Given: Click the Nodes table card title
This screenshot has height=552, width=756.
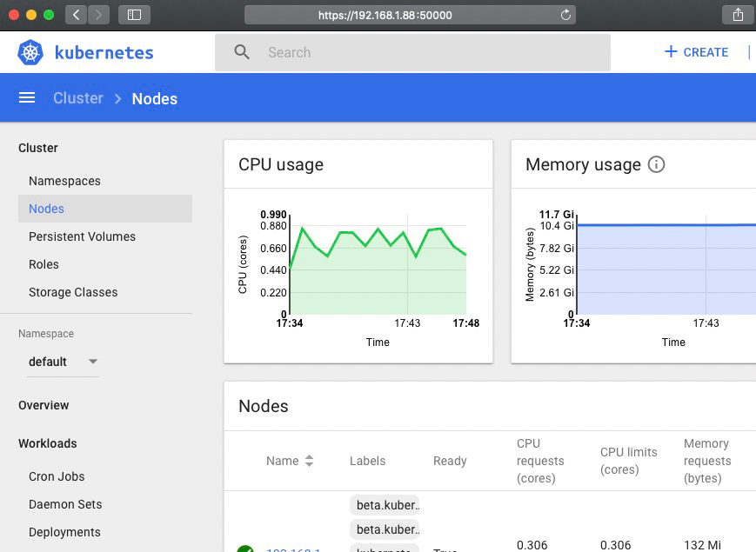Looking at the screenshot, I should click(x=264, y=406).
